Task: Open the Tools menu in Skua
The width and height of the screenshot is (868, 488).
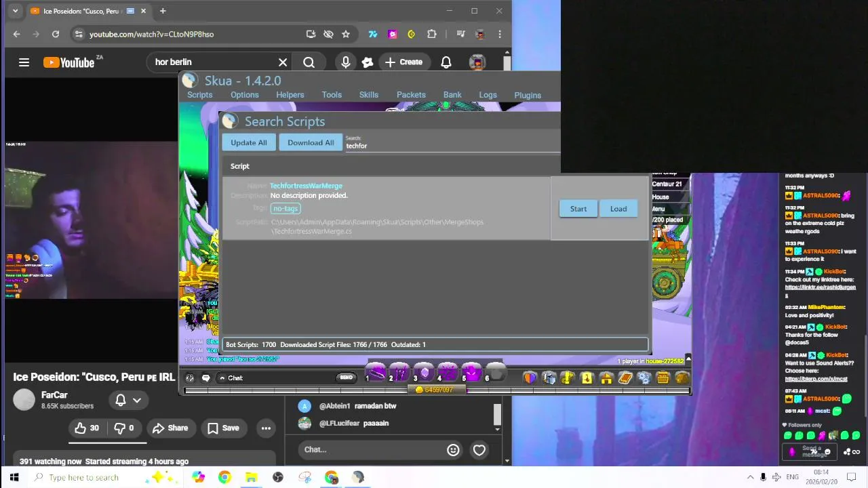Action: (332, 95)
